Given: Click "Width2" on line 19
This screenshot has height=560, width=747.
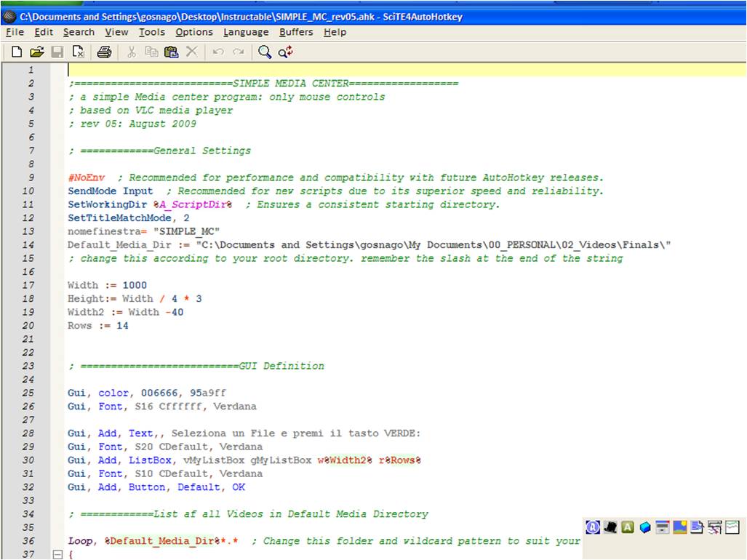Looking at the screenshot, I should [86, 312].
